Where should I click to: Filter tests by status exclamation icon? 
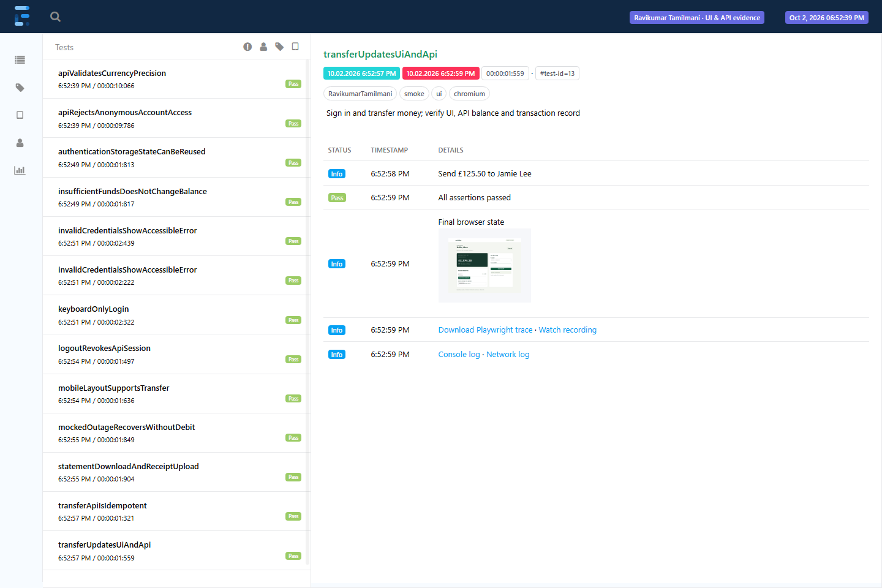(247, 47)
